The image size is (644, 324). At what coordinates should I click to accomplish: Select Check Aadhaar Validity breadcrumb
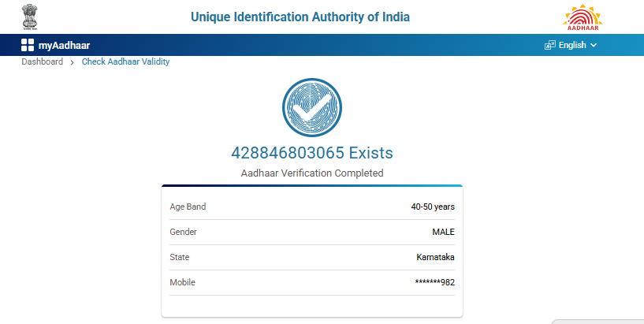125,61
